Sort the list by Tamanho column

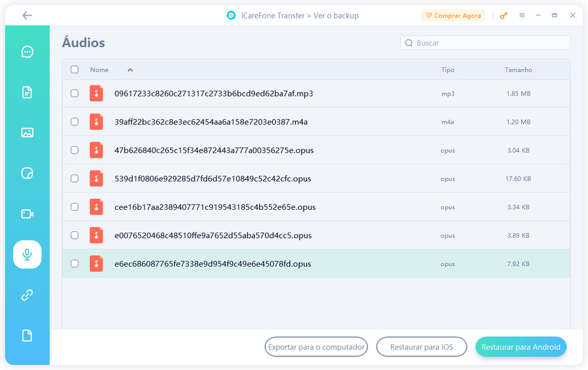click(518, 70)
